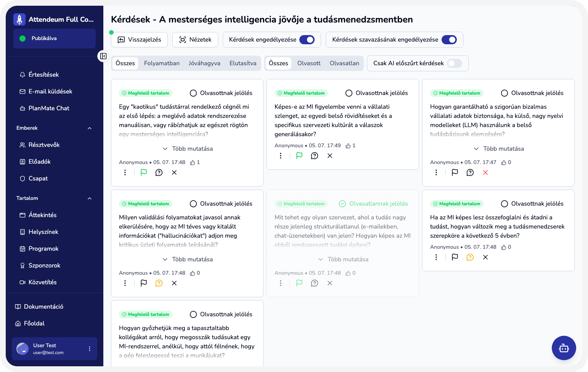Select the Folyamatban status tab
Image resolution: width=588 pixels, height=372 pixels.
coord(162,63)
